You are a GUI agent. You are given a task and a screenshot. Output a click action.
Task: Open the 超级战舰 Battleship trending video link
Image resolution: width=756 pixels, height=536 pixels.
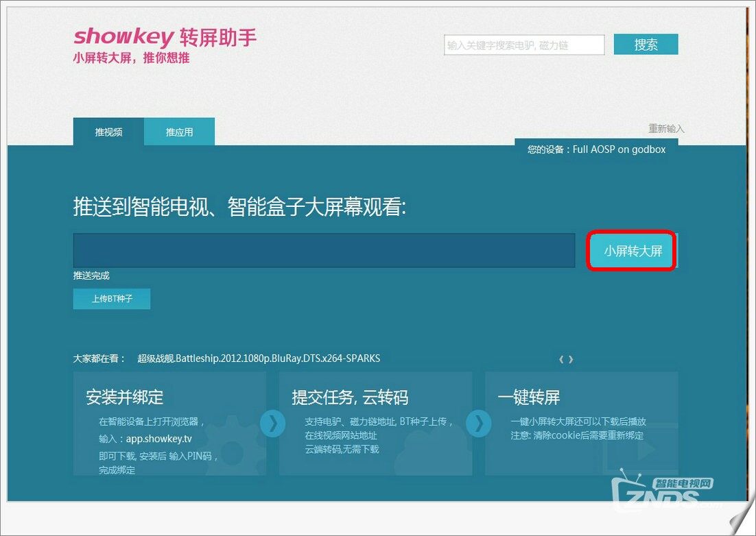click(259, 358)
